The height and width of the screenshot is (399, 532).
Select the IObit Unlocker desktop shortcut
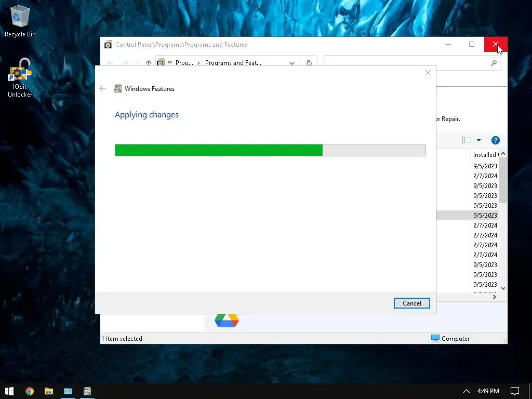point(20,78)
